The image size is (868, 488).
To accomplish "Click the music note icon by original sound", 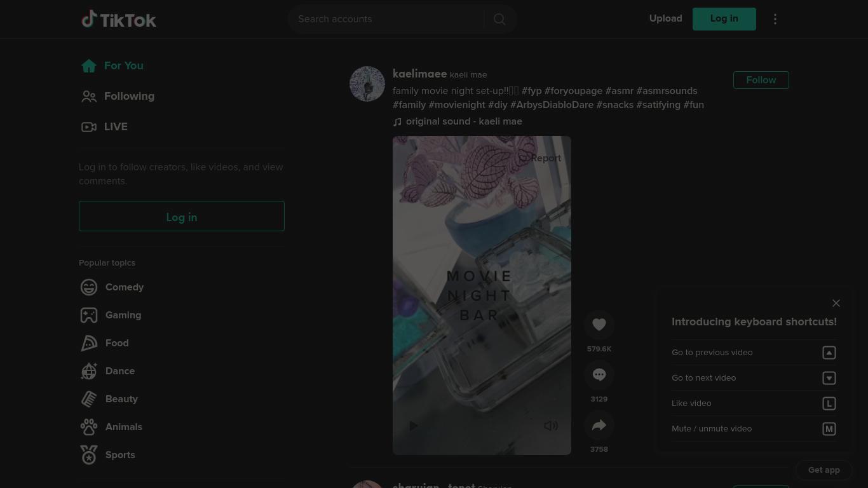I will click(x=398, y=121).
